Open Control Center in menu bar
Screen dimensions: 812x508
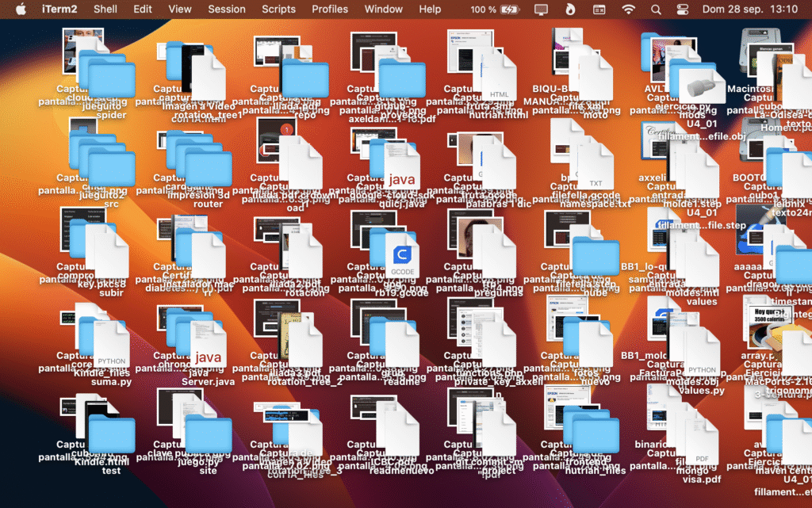(x=682, y=10)
